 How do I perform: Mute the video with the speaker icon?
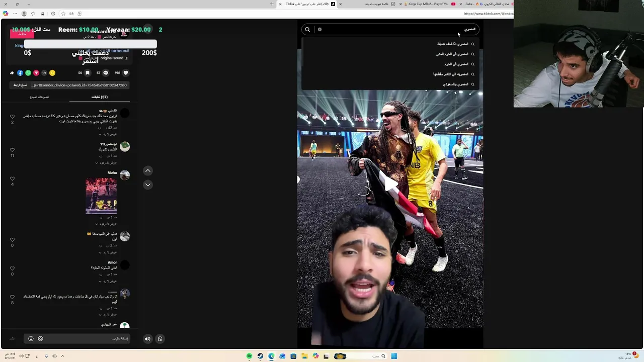[147, 339]
